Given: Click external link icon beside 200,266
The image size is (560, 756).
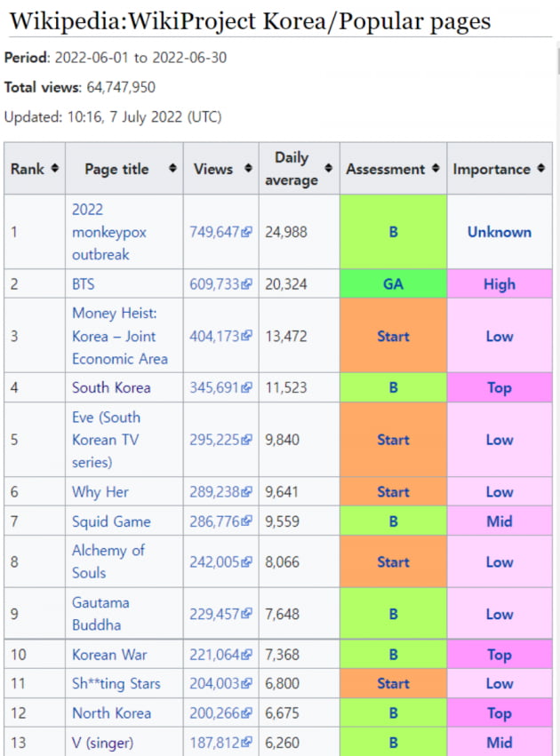Looking at the screenshot, I should pyautogui.click(x=246, y=712).
